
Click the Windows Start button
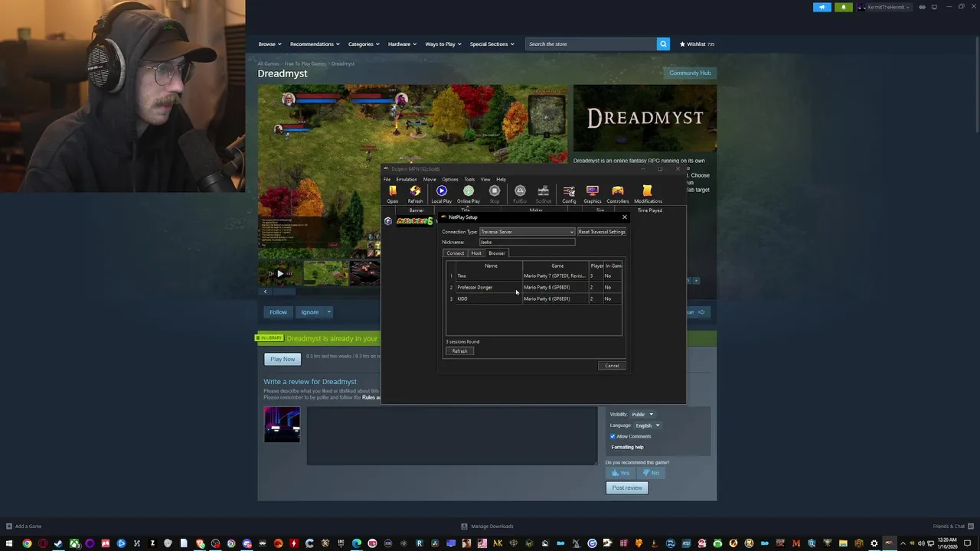click(9, 543)
